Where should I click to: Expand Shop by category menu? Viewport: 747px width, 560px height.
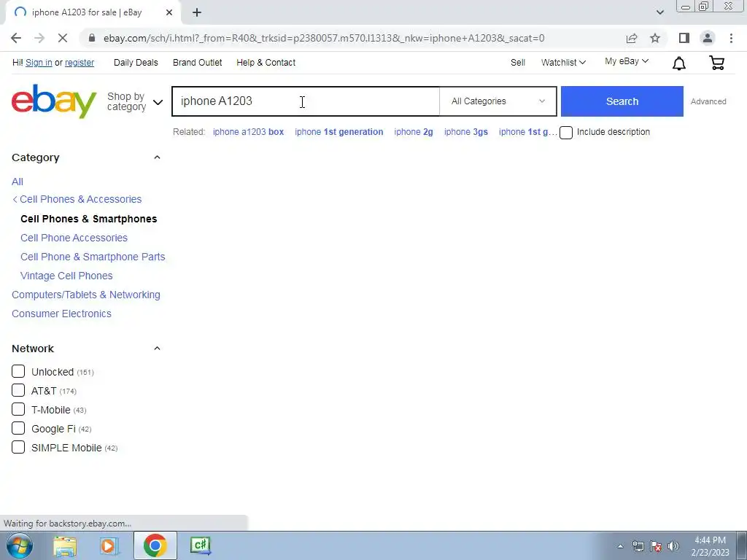click(135, 101)
